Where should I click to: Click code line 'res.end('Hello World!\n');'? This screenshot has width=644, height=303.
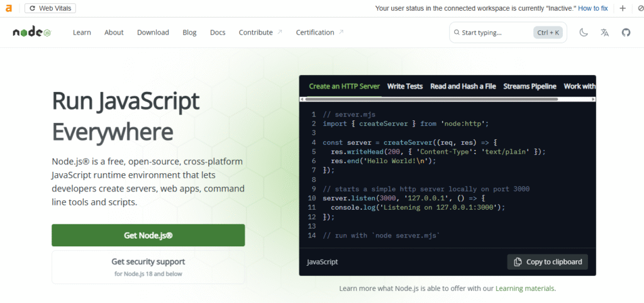click(383, 161)
